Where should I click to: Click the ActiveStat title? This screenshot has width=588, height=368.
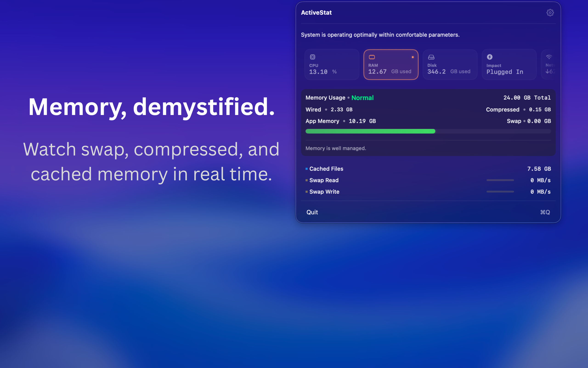[x=316, y=13]
